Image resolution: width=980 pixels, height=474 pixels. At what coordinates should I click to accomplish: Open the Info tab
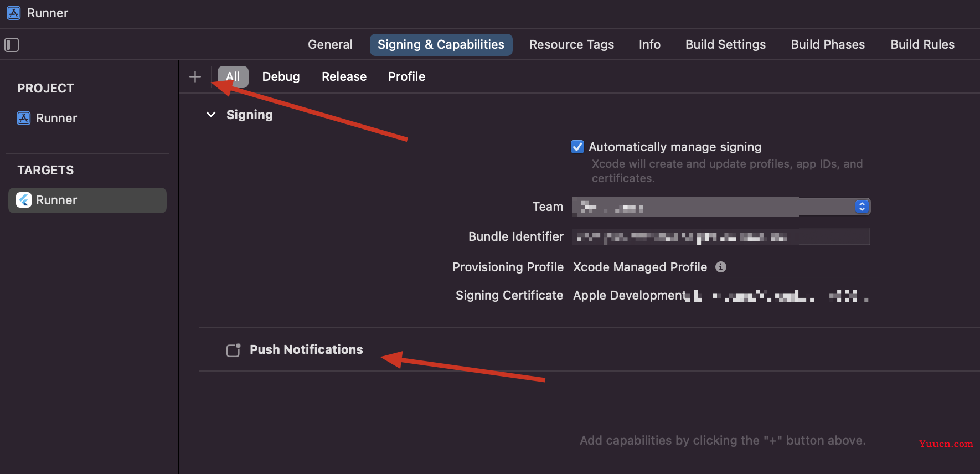click(649, 44)
